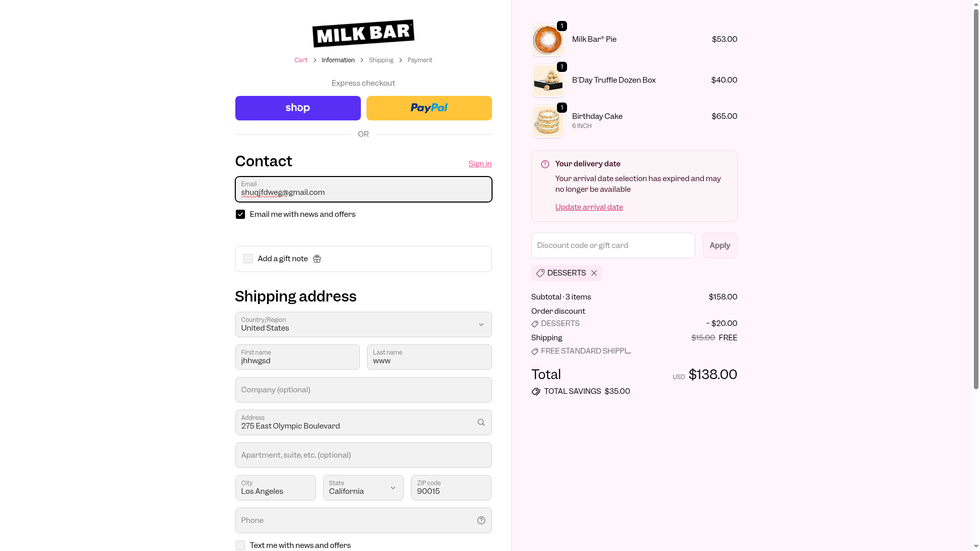Pay with Shop express checkout button
980x551 pixels.
(298, 108)
